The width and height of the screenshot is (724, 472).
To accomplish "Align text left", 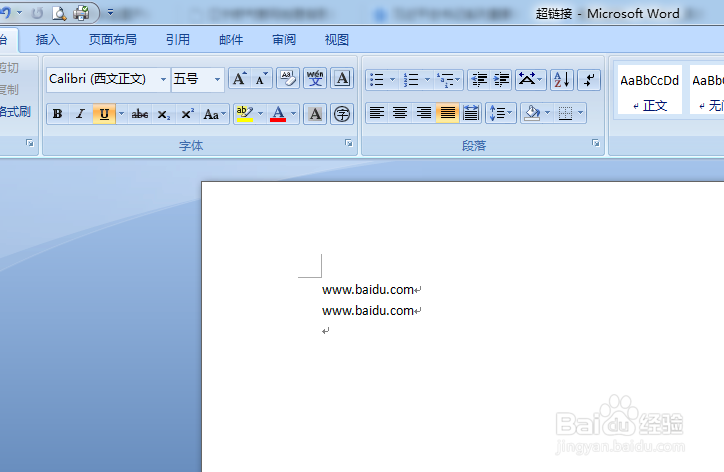I will click(377, 113).
